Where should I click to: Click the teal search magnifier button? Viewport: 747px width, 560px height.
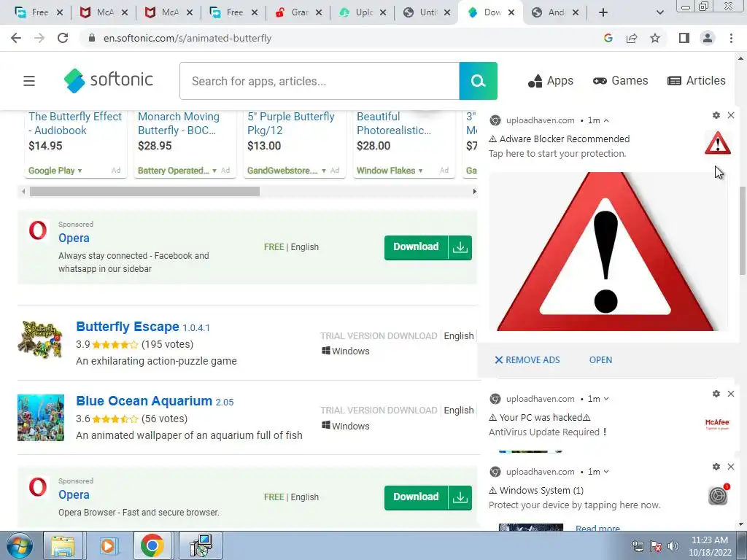tap(479, 81)
